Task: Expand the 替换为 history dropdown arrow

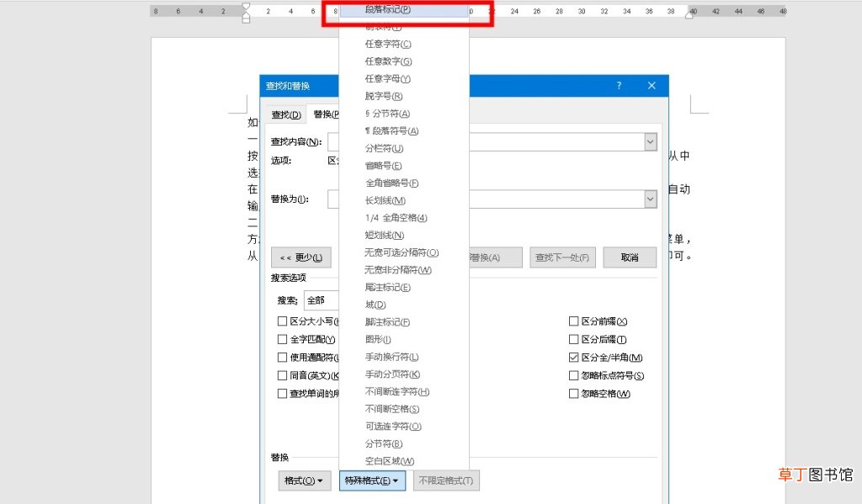Action: tap(651, 199)
